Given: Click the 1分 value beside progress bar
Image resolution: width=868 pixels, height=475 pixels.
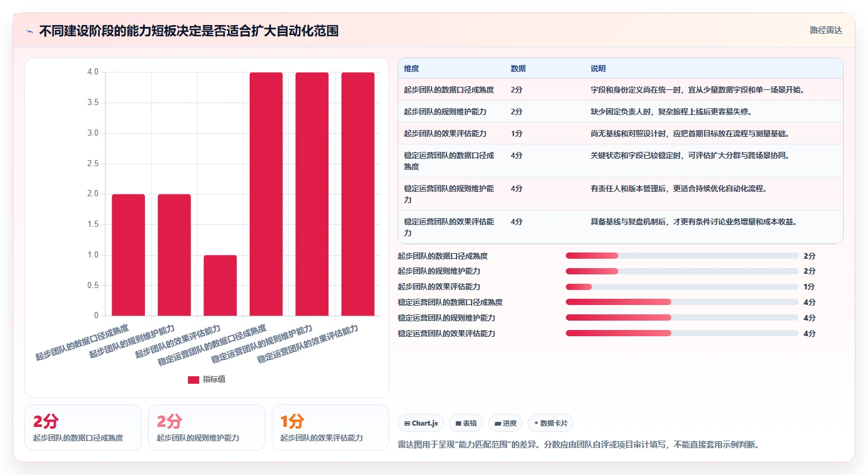Looking at the screenshot, I should coord(809,287).
